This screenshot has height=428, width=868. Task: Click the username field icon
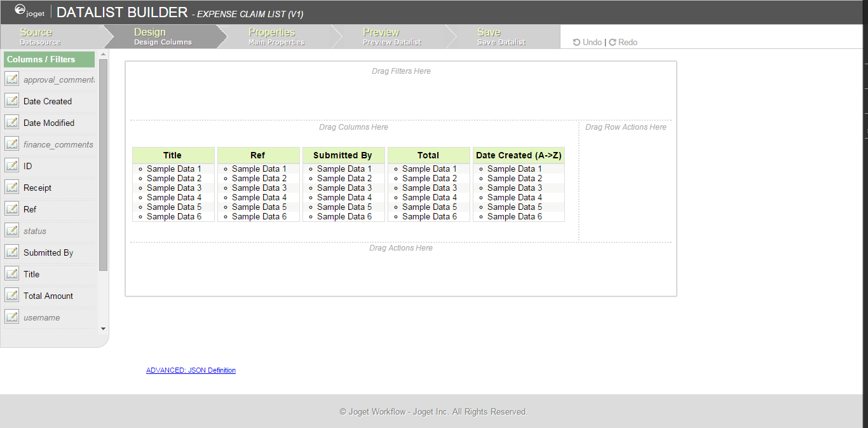click(x=11, y=317)
